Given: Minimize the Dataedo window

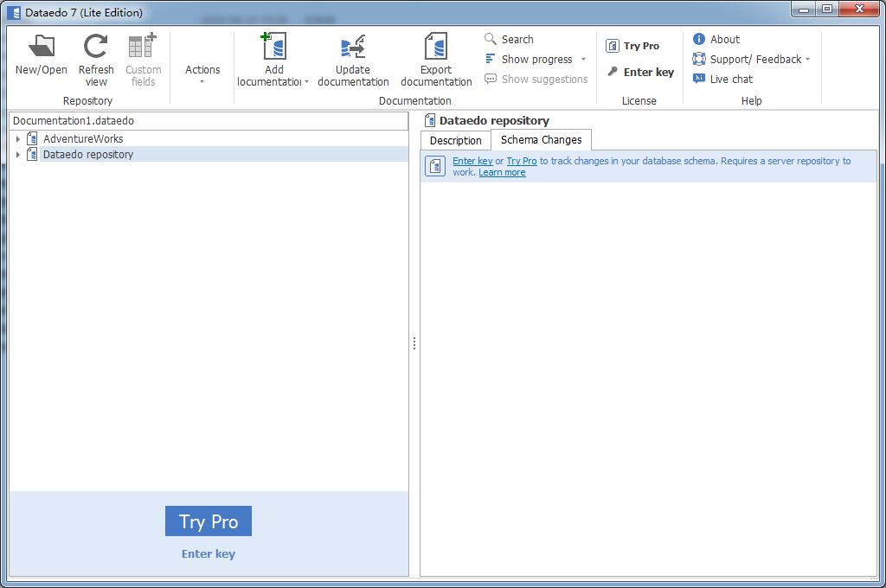Looking at the screenshot, I should click(804, 10).
